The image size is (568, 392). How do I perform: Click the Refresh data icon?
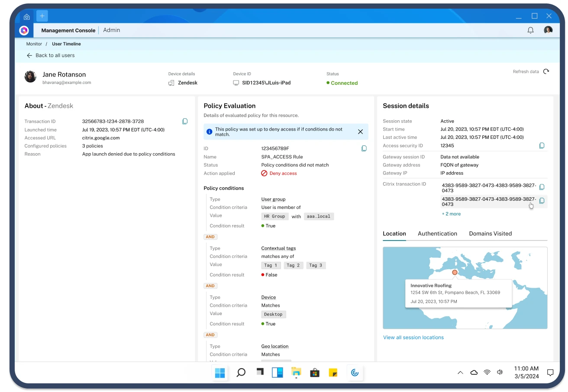point(546,71)
